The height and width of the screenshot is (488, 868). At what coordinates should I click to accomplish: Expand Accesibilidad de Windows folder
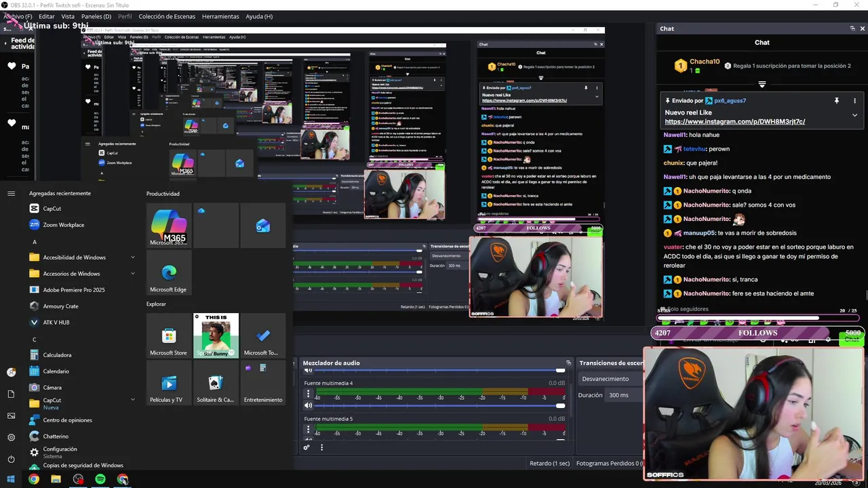[x=133, y=258]
